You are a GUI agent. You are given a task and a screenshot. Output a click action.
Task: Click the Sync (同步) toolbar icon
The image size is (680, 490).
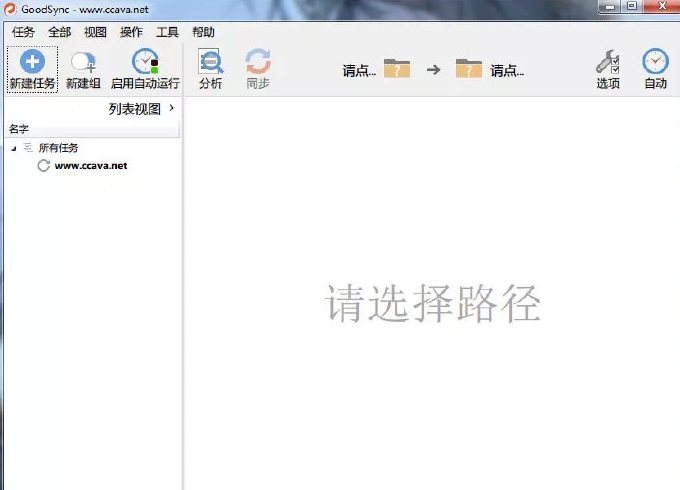click(x=258, y=62)
